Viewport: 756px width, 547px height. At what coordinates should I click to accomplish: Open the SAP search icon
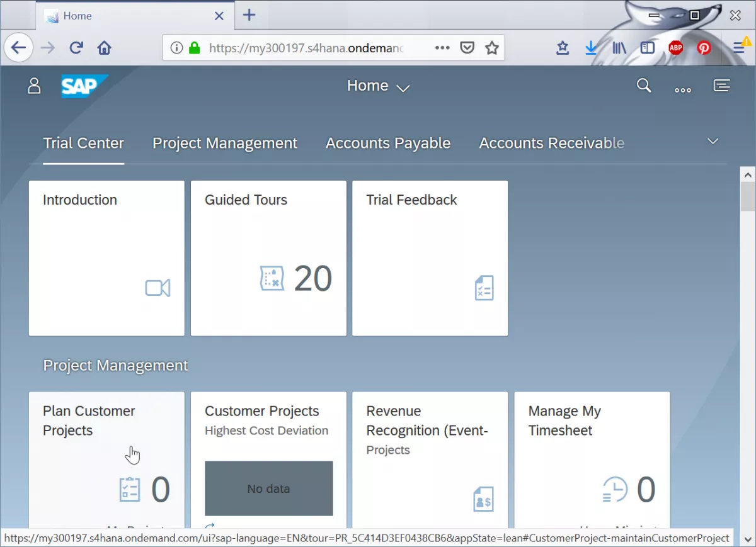[643, 85]
